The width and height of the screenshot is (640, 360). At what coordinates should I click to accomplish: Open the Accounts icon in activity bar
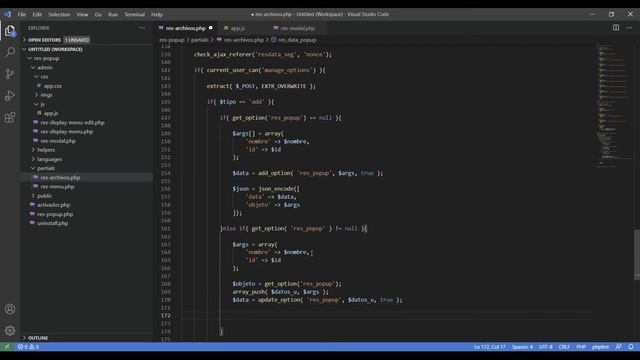[x=10, y=309]
